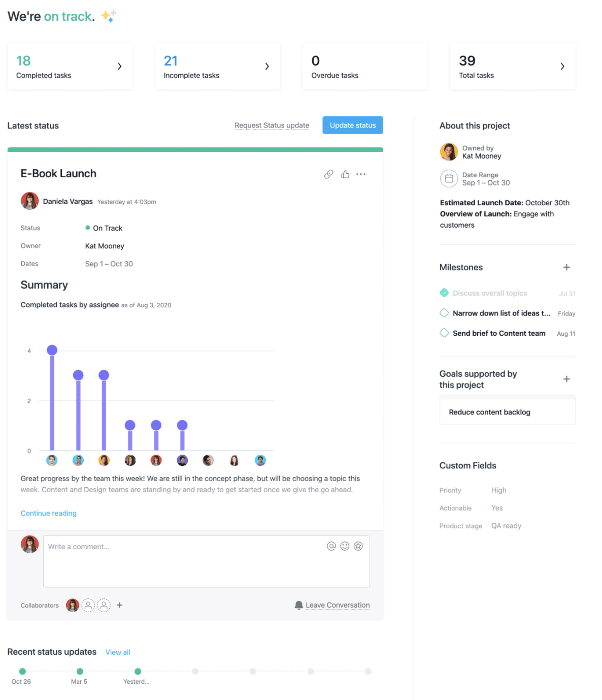The width and height of the screenshot is (602, 700).
Task: Click the Update status button
Action: 353,125
